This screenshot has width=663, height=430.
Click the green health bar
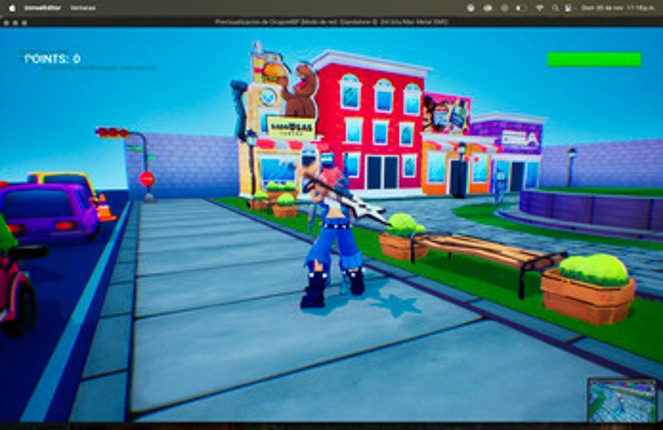(x=594, y=60)
